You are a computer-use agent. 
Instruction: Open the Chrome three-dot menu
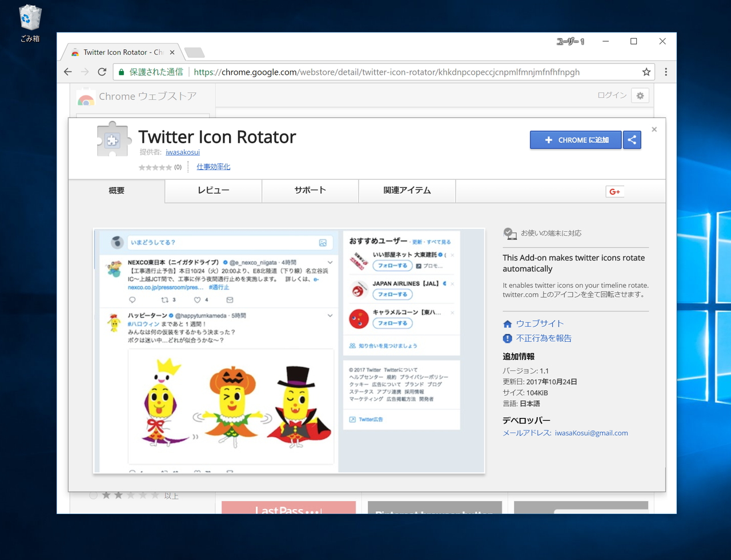click(x=665, y=72)
